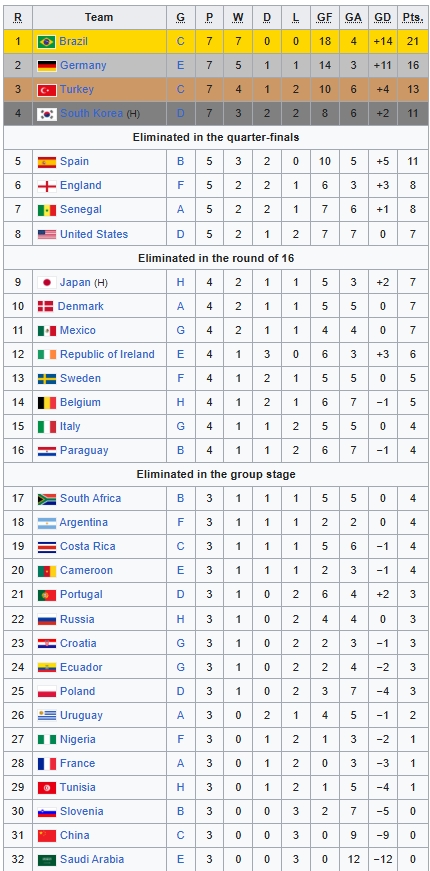Click the GF column header abbreviation
Screen dimensions: 430x871
coord(324,17)
